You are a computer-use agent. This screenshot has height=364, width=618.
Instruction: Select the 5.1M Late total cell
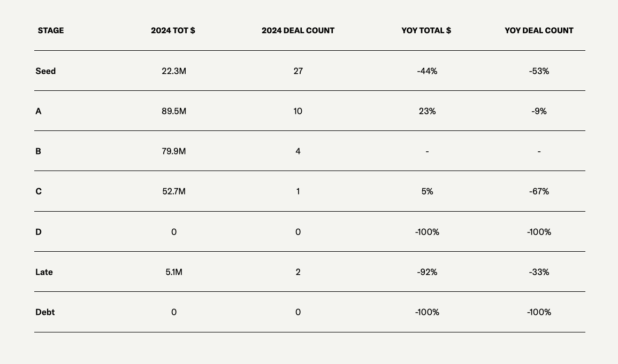tap(174, 272)
